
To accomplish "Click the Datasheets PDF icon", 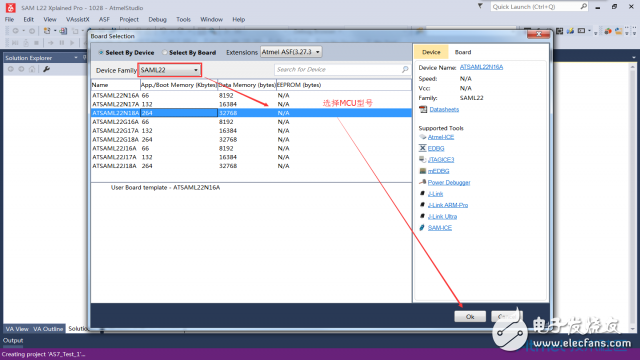I will [x=423, y=109].
